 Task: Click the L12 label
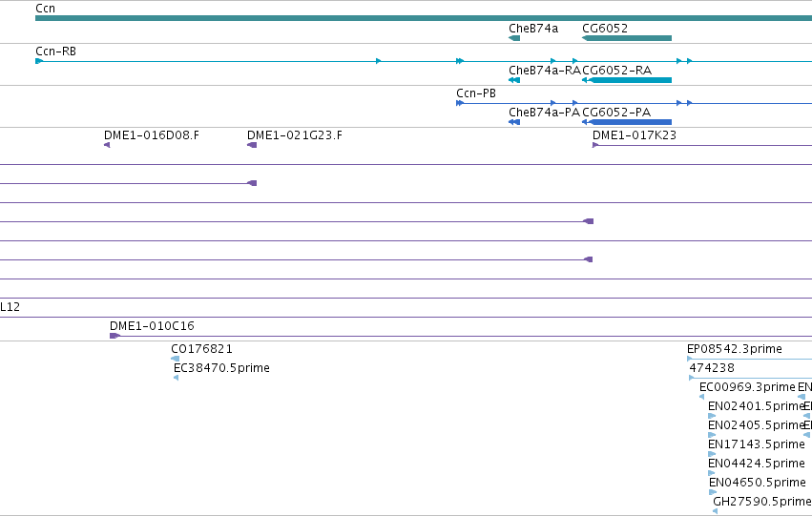[10, 307]
